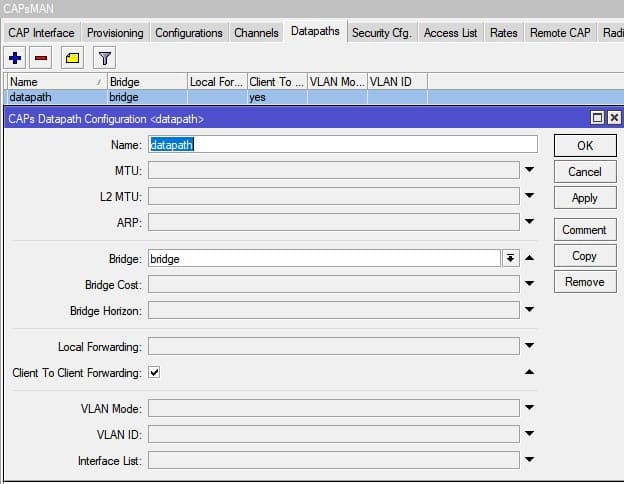The width and height of the screenshot is (624, 484).
Task: Expand the L2 MTU field arrow
Action: (x=529, y=195)
